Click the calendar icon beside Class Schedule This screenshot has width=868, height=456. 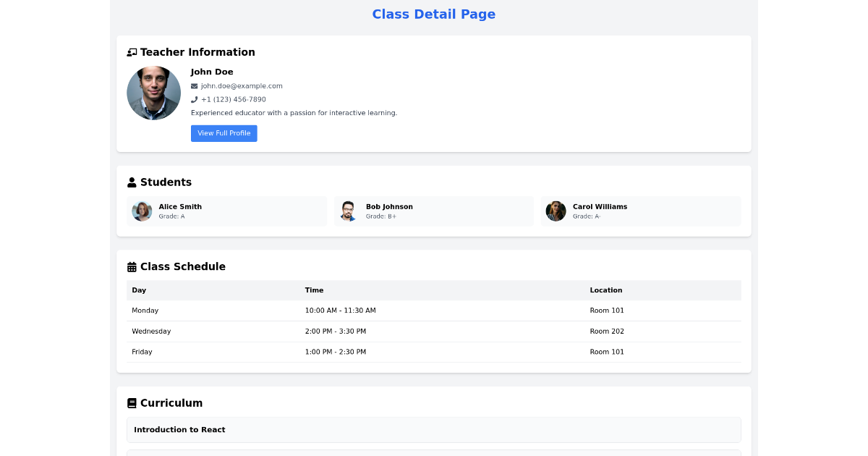click(131, 266)
